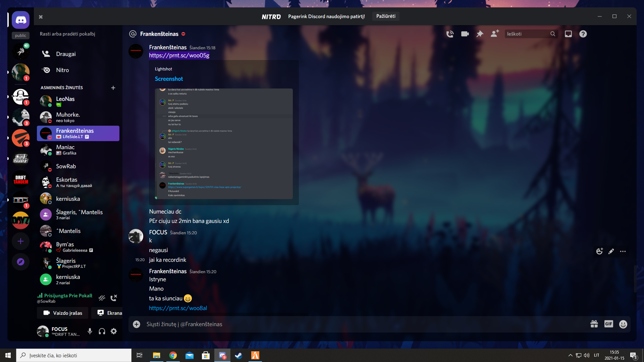Open the Screenshot embed title link
Screen dimensions: 644x362
point(169,79)
